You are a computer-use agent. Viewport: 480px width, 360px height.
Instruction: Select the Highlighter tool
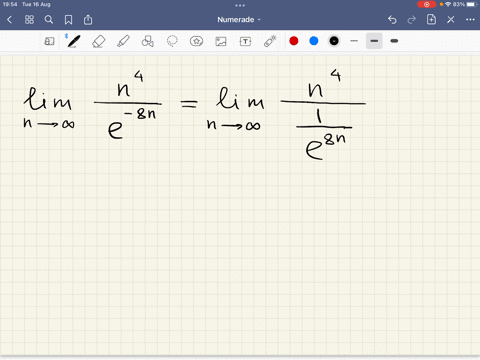(123, 41)
